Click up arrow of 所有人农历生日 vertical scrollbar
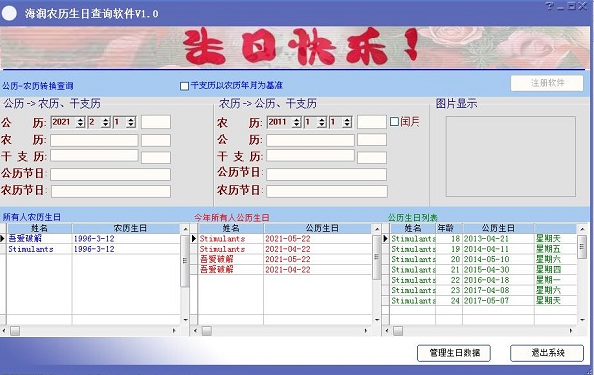 coord(185,229)
